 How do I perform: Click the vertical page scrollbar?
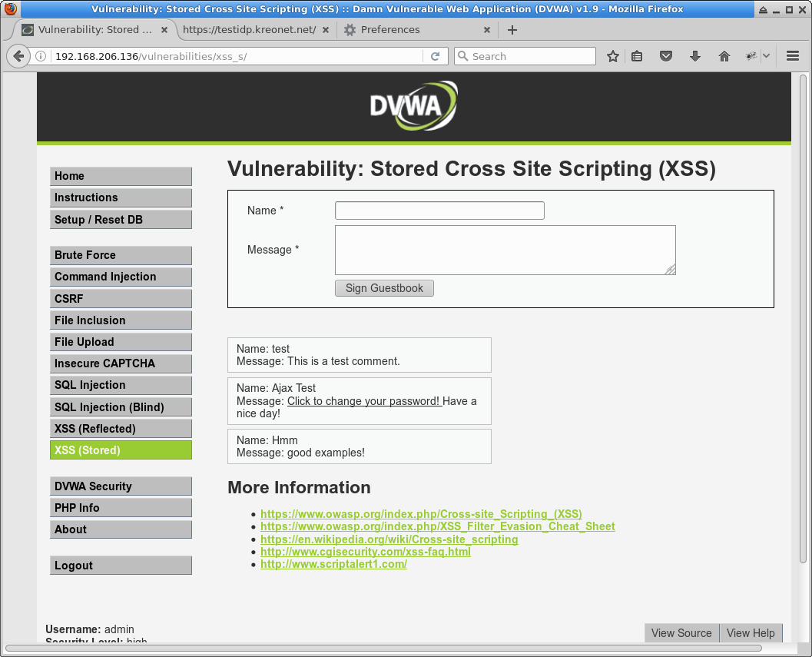click(804, 319)
